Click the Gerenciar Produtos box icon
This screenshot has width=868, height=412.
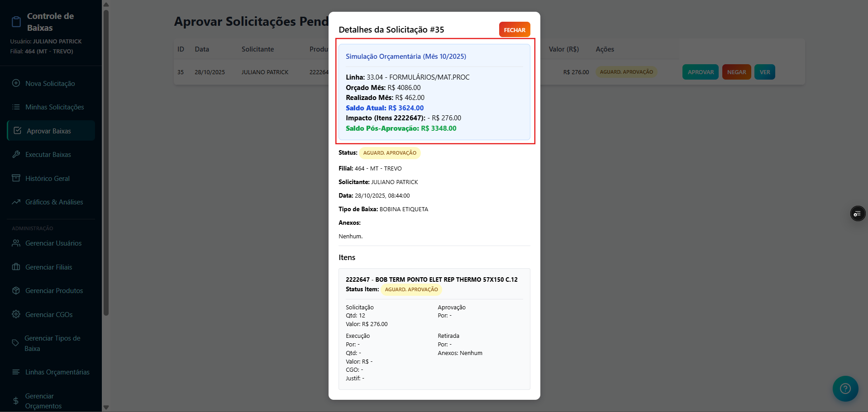pyautogui.click(x=16, y=290)
